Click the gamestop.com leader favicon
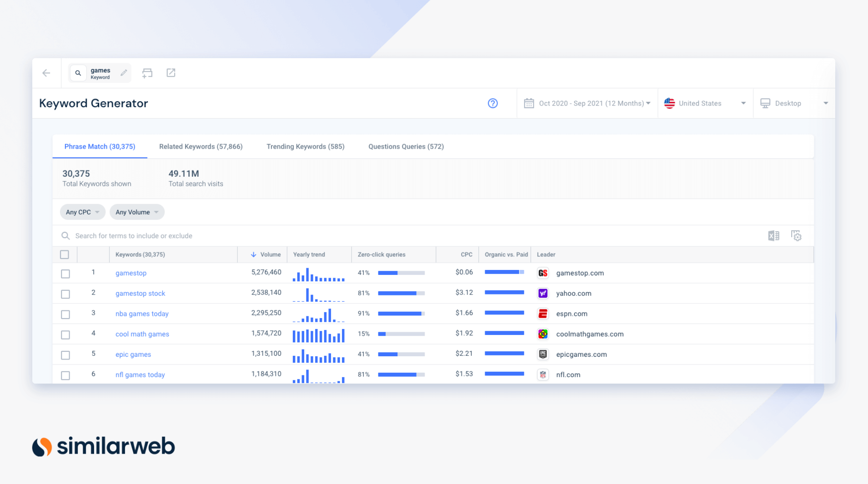 tap(542, 273)
